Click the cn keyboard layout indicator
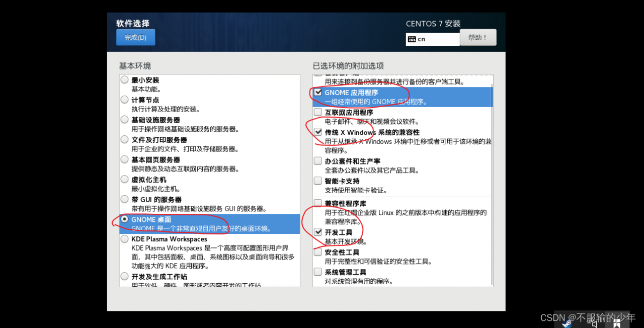644x328 pixels. coord(433,39)
